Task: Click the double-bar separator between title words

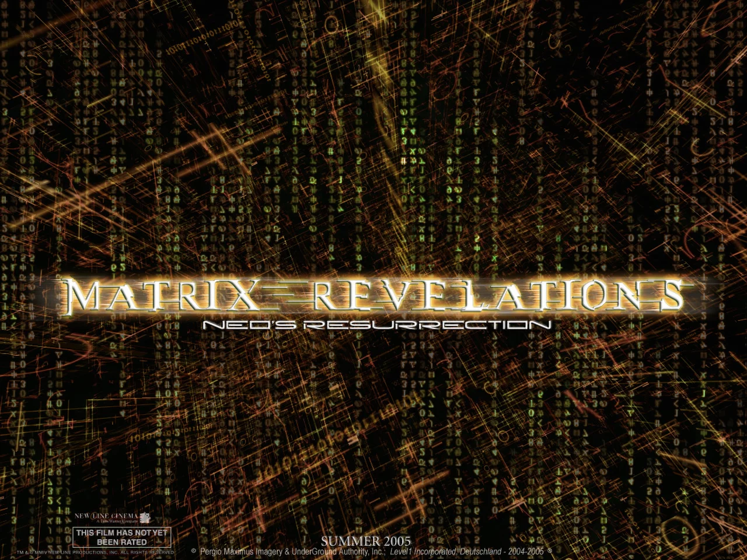Action: click(x=285, y=296)
